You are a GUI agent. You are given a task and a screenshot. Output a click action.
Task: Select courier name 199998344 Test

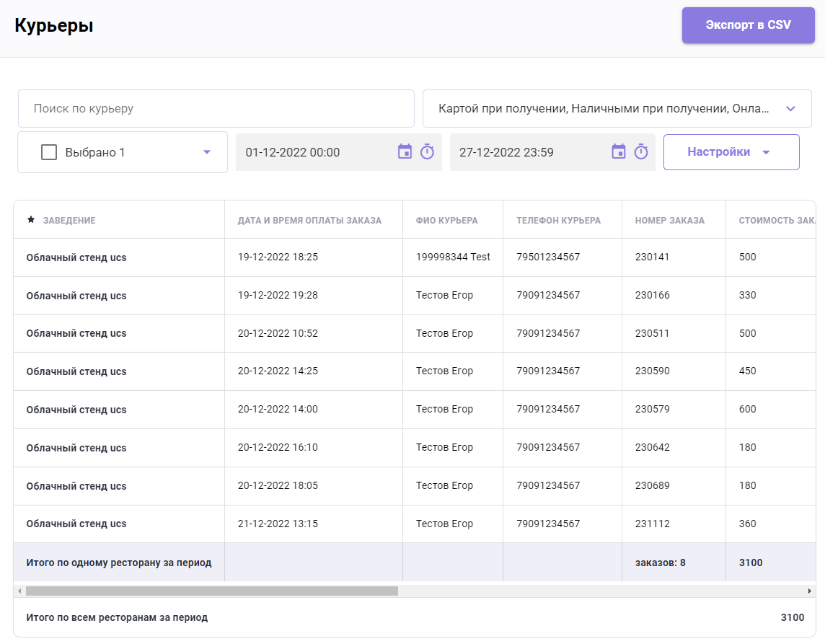[x=453, y=257]
